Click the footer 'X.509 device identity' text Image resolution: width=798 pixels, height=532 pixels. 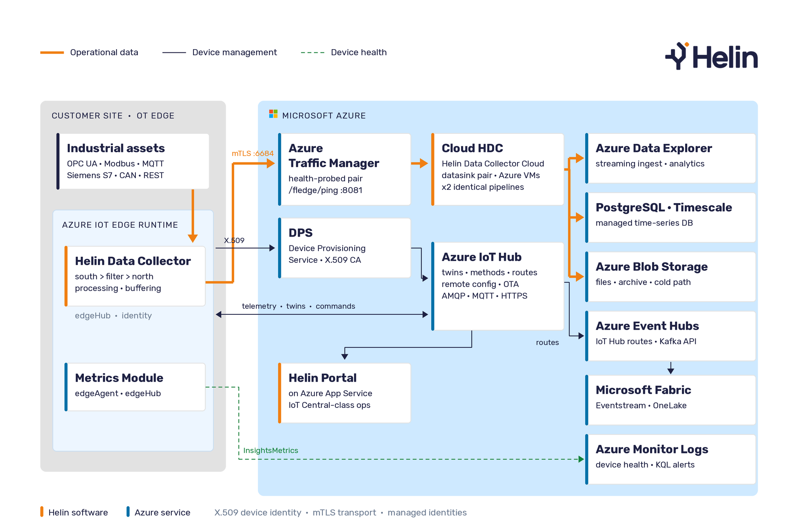pyautogui.click(x=258, y=513)
